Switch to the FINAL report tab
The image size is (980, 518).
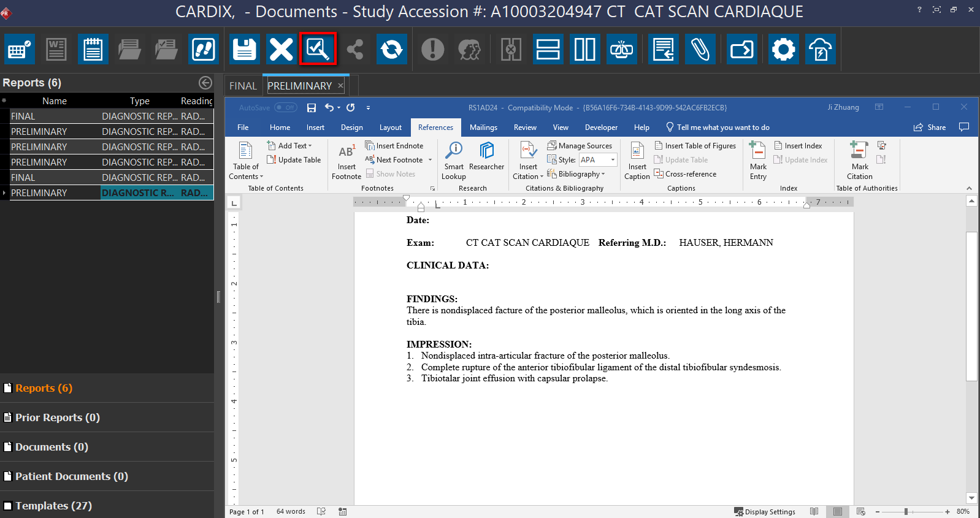243,86
